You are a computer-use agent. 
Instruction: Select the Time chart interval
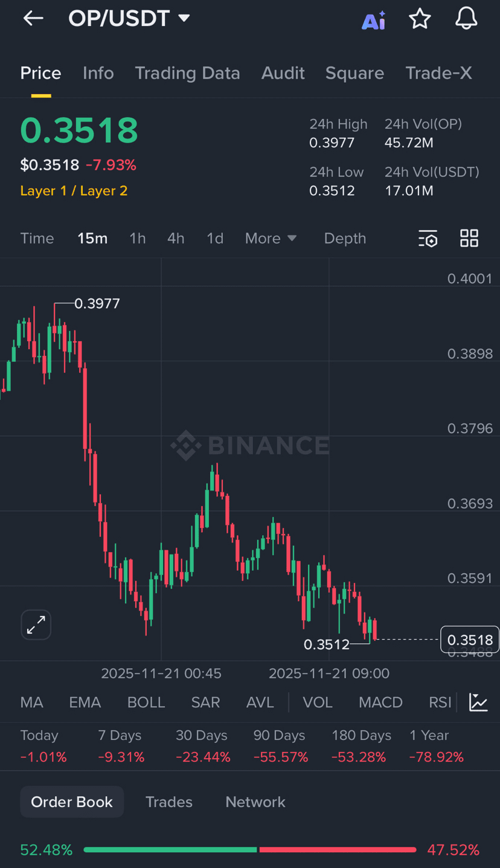tap(37, 239)
